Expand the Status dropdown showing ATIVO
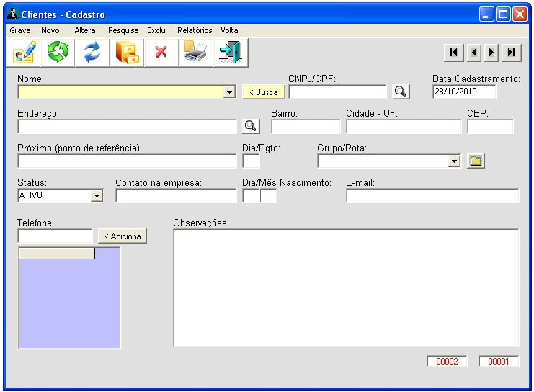534x392 pixels. point(97,195)
